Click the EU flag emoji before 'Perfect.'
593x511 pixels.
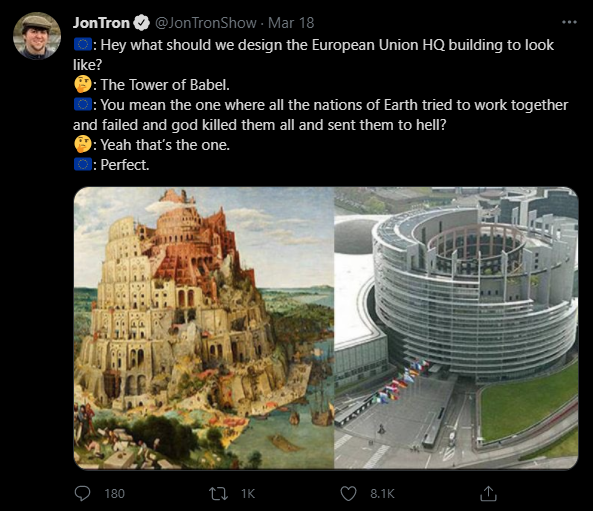click(x=82, y=165)
